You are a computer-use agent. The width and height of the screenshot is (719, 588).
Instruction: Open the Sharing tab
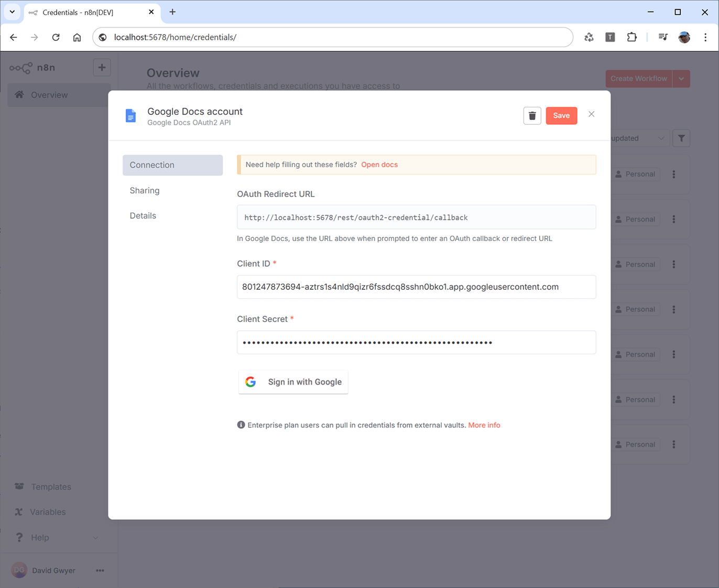point(145,191)
